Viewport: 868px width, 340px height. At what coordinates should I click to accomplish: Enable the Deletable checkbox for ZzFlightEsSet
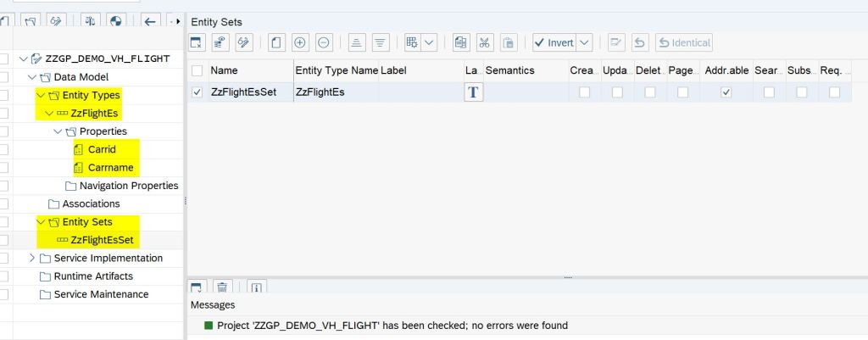[650, 92]
